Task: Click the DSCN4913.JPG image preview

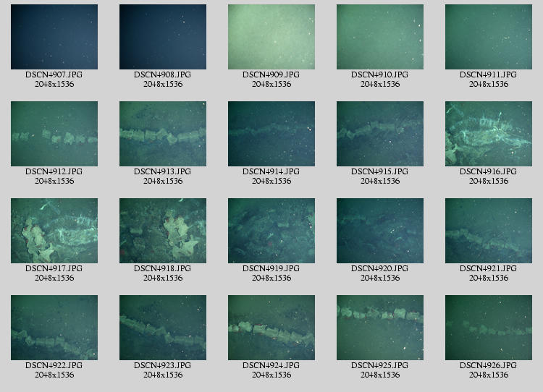Action: [x=163, y=134]
